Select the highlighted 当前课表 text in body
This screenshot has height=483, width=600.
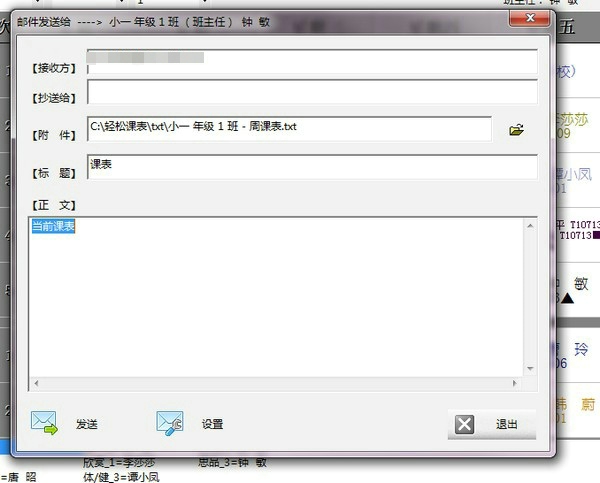pyautogui.click(x=53, y=226)
